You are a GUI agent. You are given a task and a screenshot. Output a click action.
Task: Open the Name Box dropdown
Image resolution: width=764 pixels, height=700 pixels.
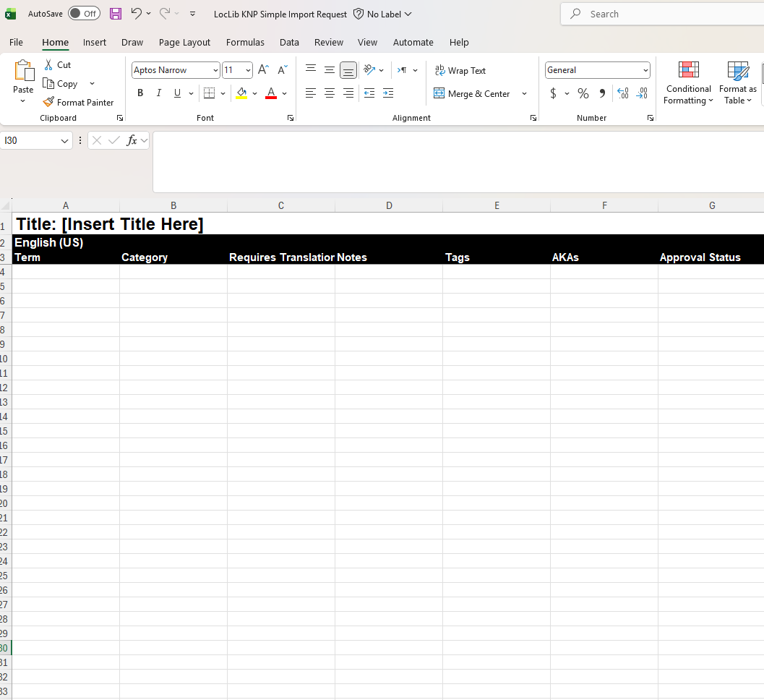(64, 141)
